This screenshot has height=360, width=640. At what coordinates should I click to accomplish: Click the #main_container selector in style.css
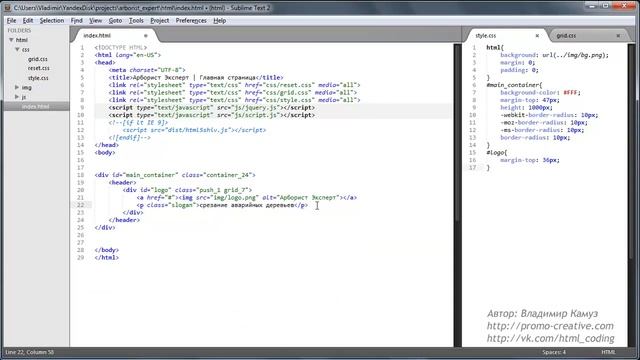pos(514,85)
